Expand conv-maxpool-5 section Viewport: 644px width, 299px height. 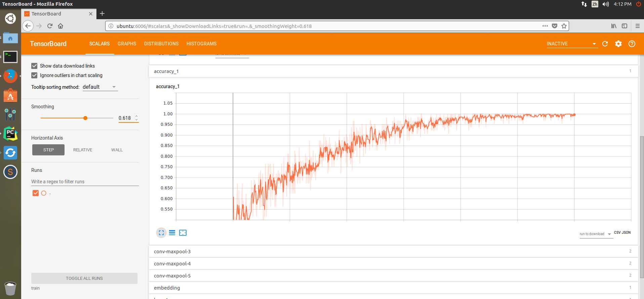(393, 276)
